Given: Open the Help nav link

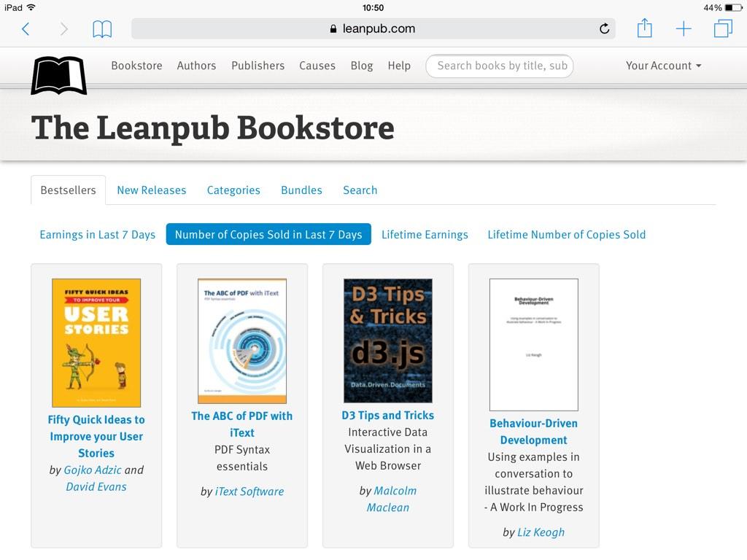Looking at the screenshot, I should [x=399, y=66].
